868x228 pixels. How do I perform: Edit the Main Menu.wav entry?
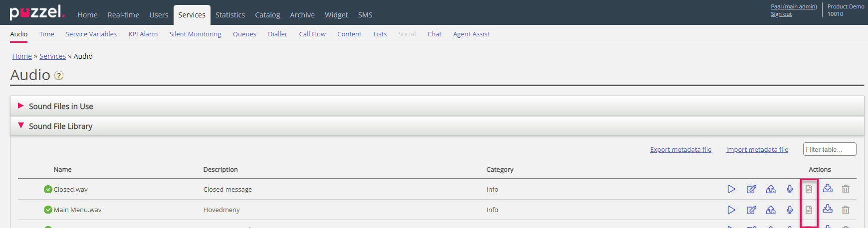751,210
